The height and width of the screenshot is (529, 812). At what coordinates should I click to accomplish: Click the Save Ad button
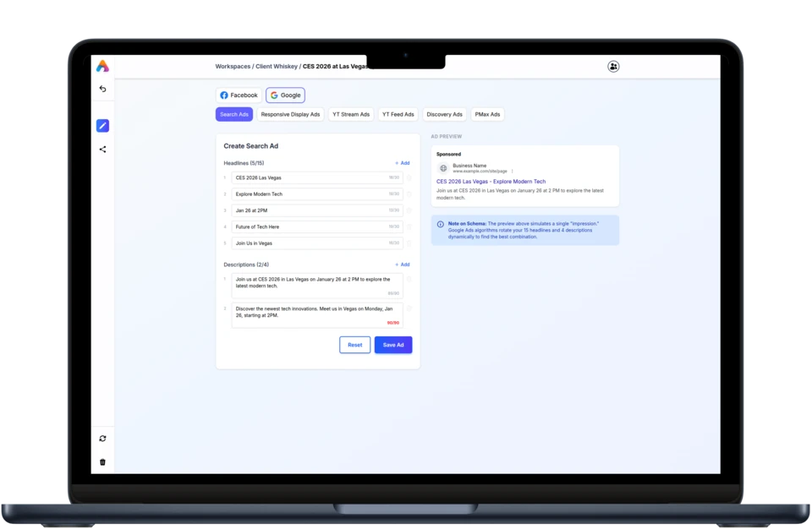[393, 345]
